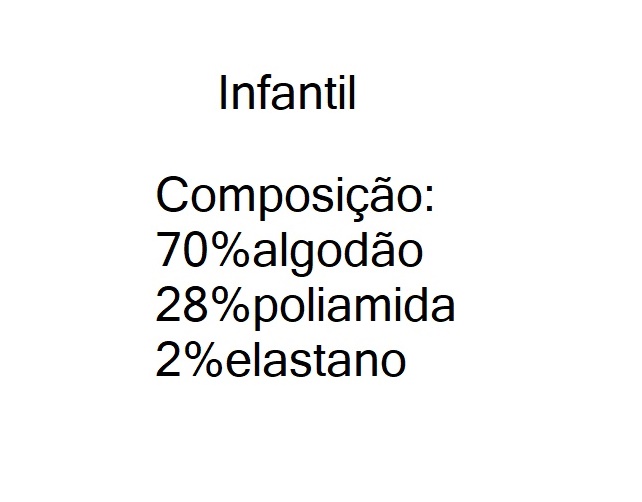Click the 2% figure
Image resolution: width=642 pixels, height=502 pixels.
coord(186,361)
